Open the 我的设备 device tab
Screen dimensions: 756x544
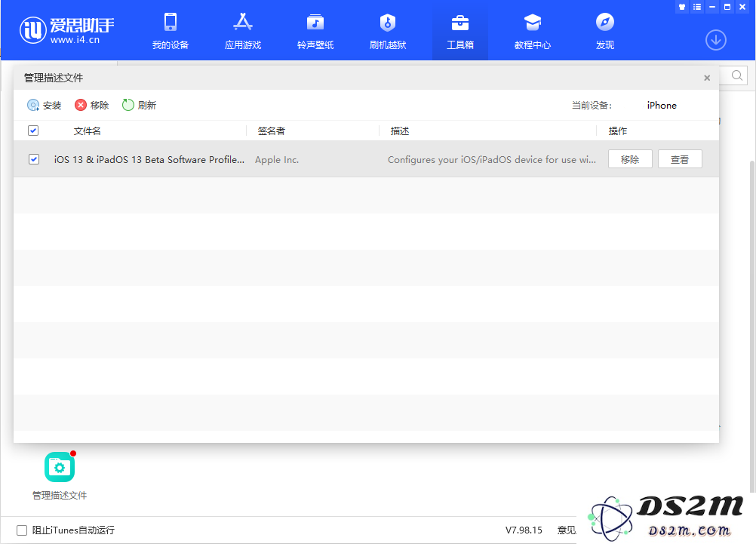[171, 31]
